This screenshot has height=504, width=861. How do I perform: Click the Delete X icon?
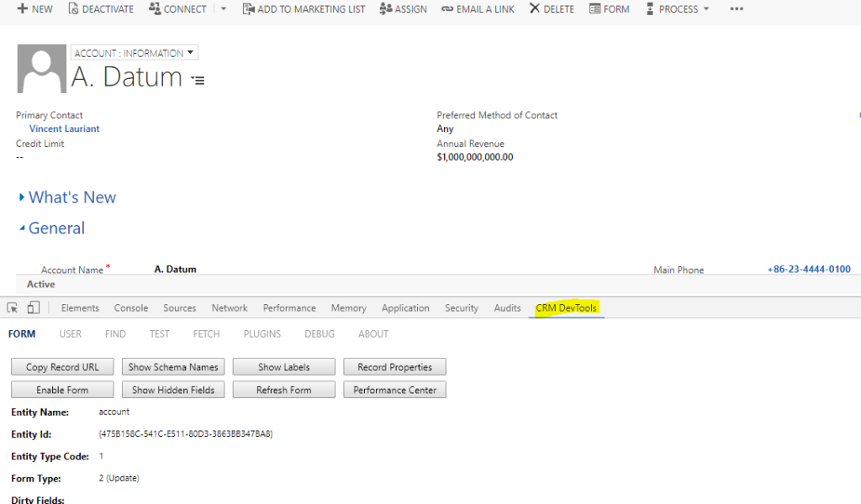534,8
